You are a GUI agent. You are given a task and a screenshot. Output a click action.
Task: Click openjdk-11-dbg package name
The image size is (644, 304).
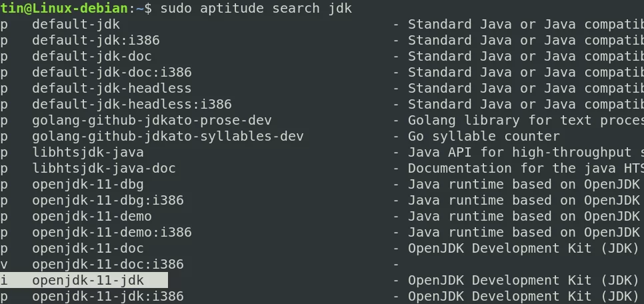(x=88, y=185)
